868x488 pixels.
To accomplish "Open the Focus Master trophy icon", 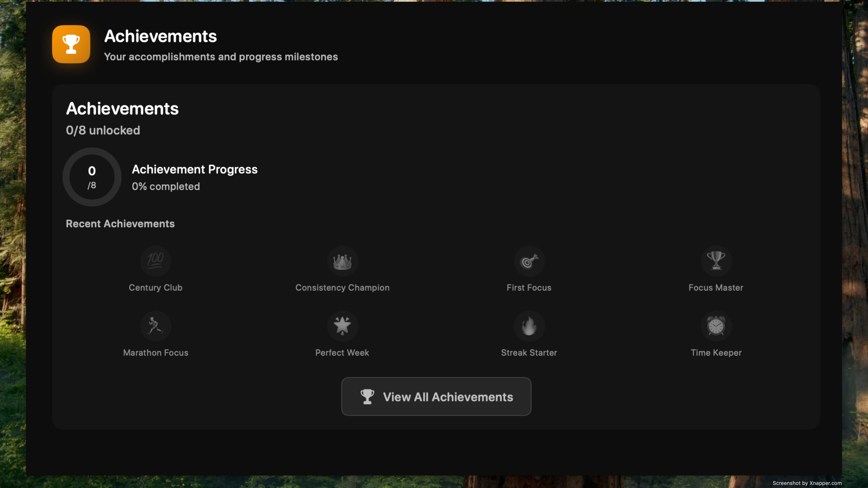I will (716, 261).
